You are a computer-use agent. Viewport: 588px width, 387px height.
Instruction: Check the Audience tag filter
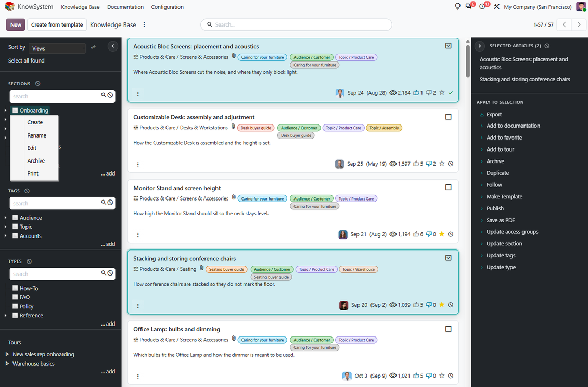[x=16, y=218]
